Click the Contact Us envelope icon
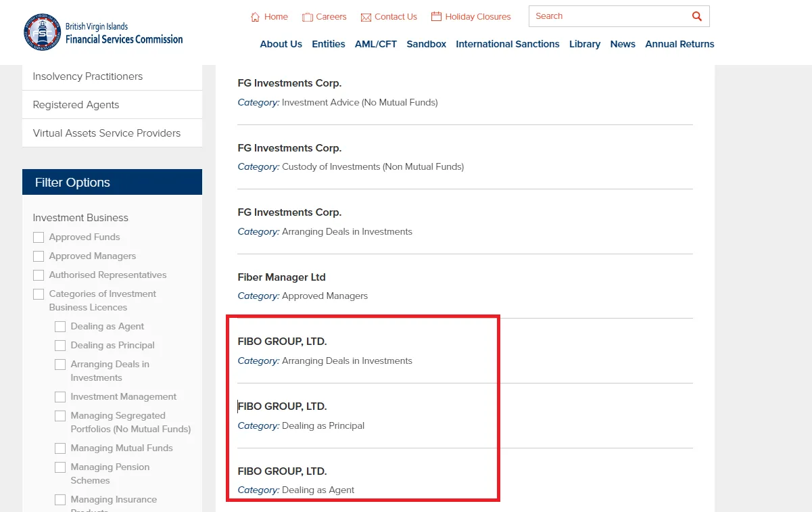Viewport: 812px width, 512px height. click(x=366, y=17)
